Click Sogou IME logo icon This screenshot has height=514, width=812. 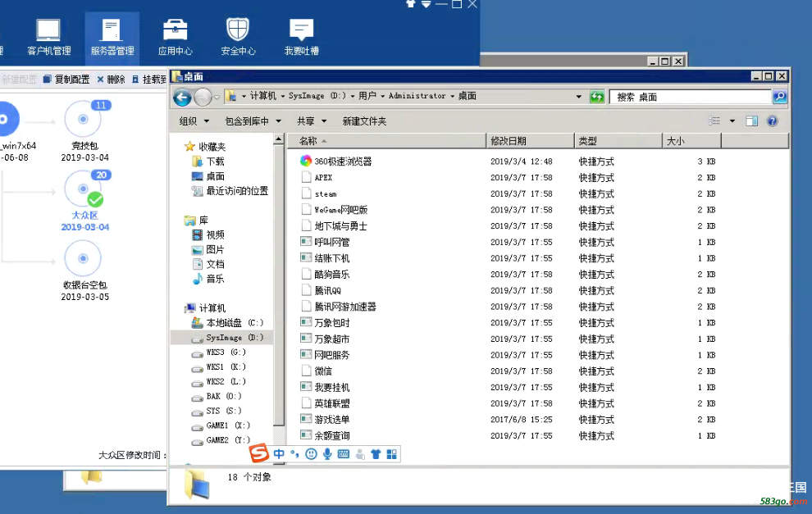259,453
